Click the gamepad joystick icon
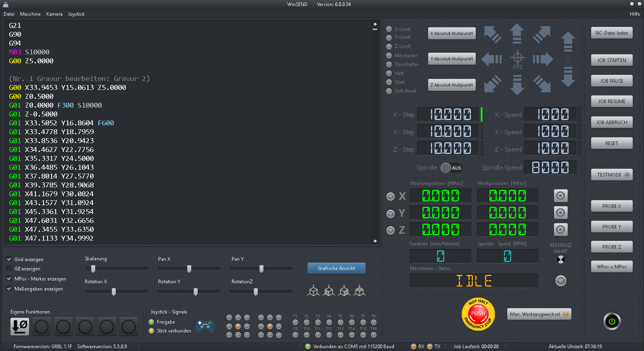644x351 pixels. [205, 325]
